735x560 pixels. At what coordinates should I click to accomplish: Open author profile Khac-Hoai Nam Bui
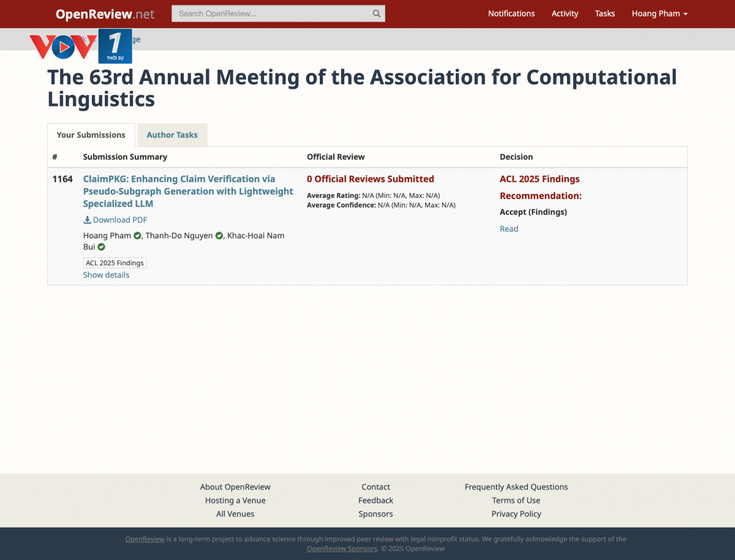184,241
